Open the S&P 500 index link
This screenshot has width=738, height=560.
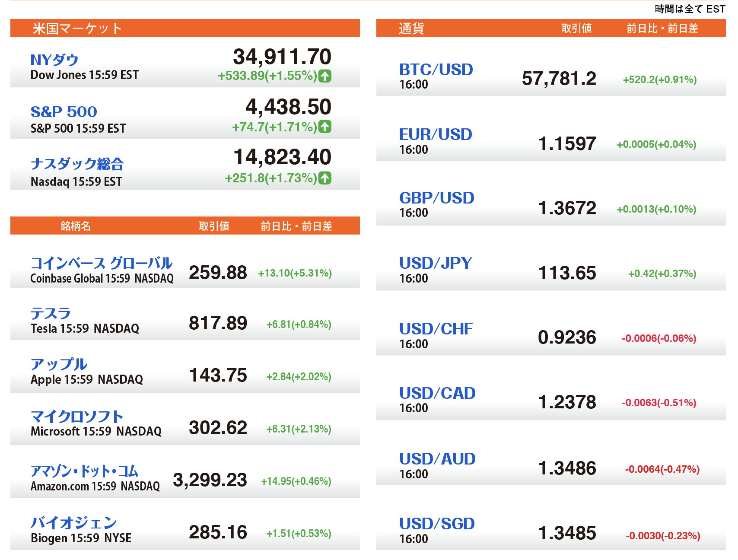point(64,112)
